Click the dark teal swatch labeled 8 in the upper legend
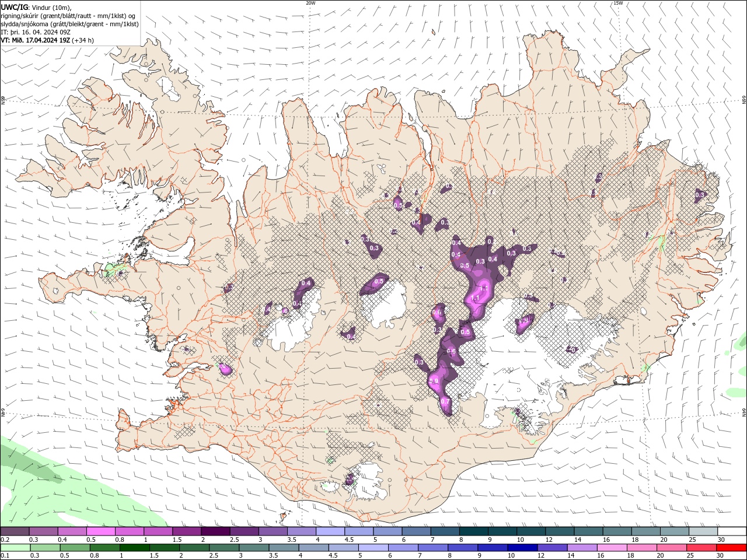Screen dimensions: 747x560 point(474,531)
